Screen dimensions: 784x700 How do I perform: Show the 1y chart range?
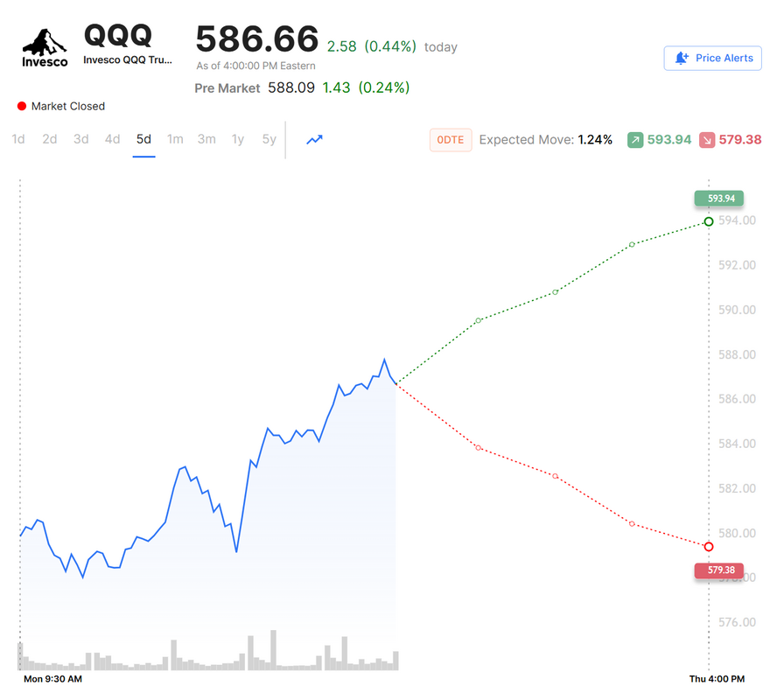(238, 139)
